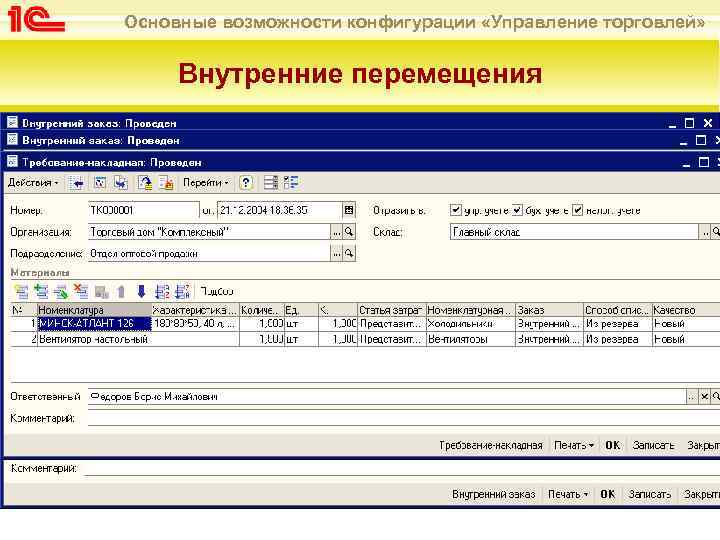Open the calendar picker next to the date
720x540 pixels.
(x=349, y=210)
